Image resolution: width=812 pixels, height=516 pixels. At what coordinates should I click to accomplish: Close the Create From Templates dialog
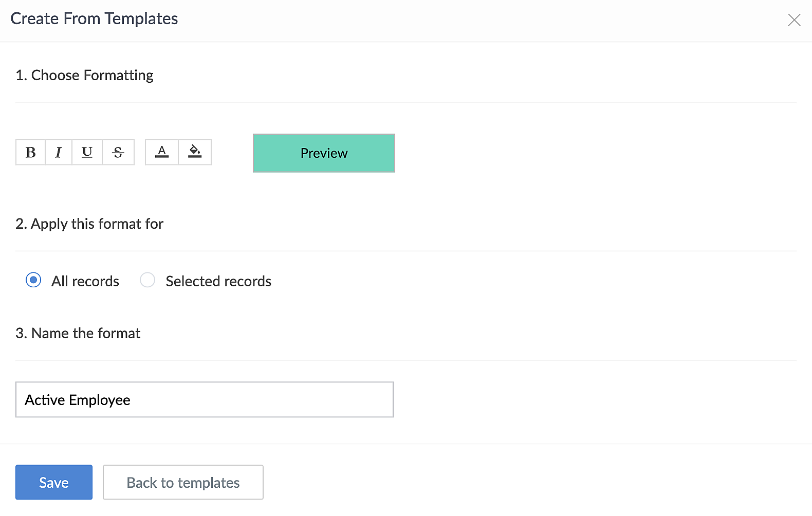794,20
